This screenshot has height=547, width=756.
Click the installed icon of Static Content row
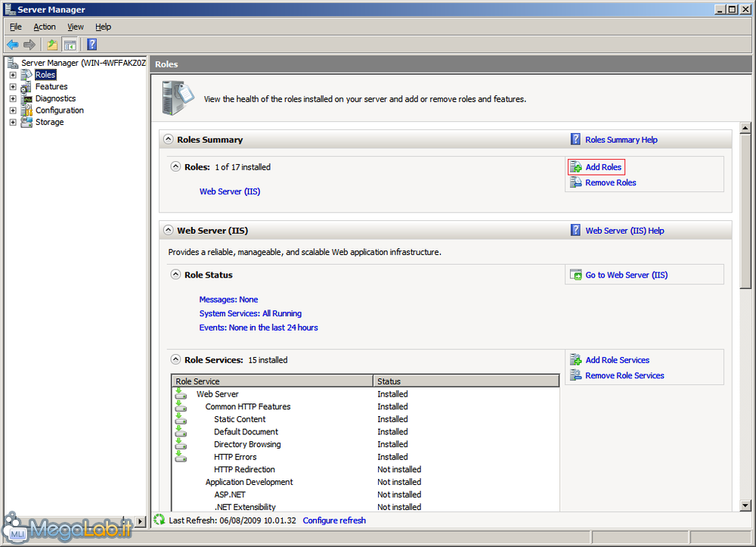(x=181, y=418)
